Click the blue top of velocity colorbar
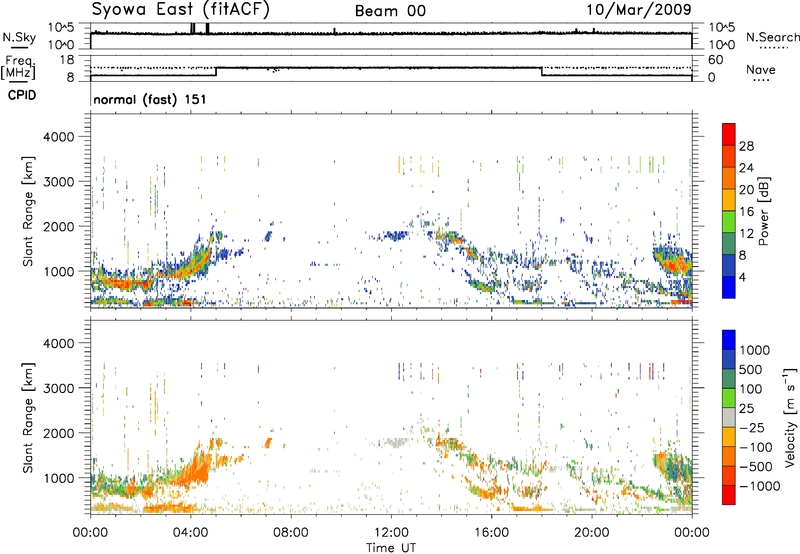This screenshot has height=554, width=800. (729, 340)
